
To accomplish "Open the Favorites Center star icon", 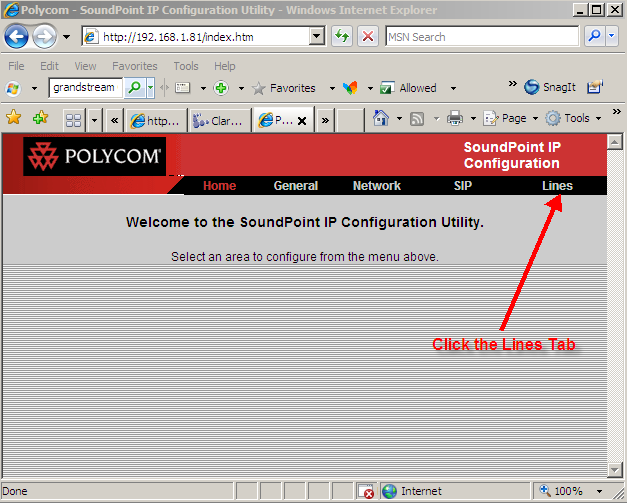I will 14,118.
